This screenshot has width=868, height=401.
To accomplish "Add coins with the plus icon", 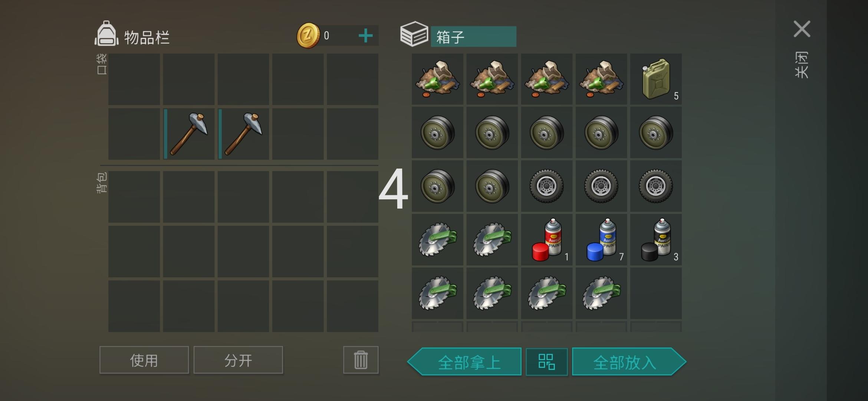I will point(365,36).
